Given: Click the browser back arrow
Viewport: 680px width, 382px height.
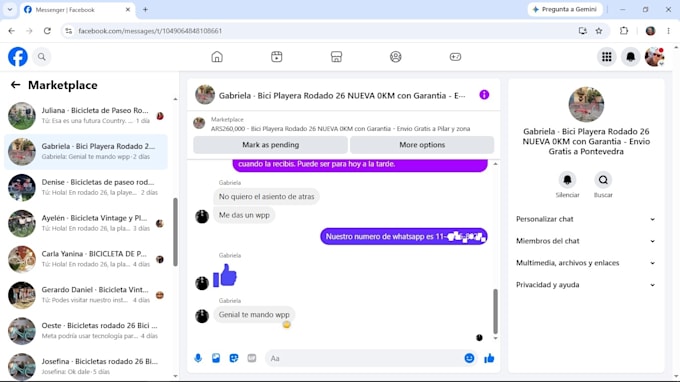Looking at the screenshot, I should [12, 31].
